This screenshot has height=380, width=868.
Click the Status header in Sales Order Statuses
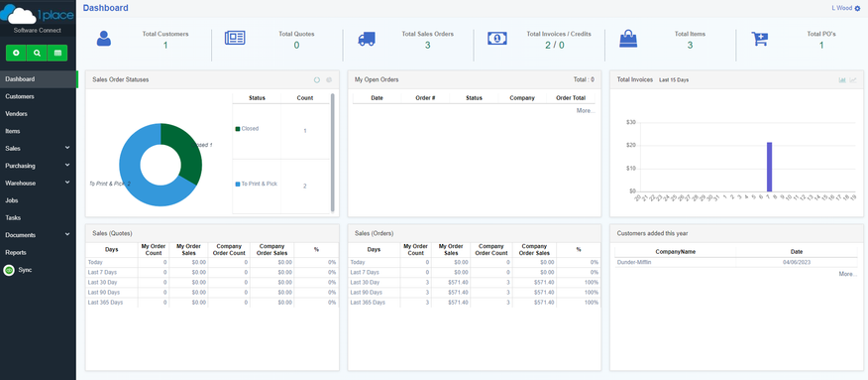pyautogui.click(x=257, y=98)
